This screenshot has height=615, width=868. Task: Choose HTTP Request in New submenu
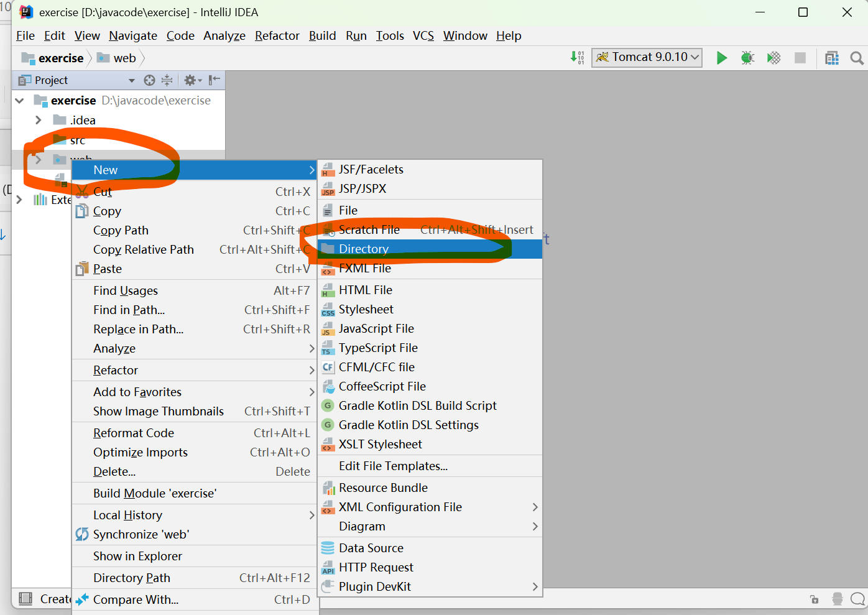430,567
